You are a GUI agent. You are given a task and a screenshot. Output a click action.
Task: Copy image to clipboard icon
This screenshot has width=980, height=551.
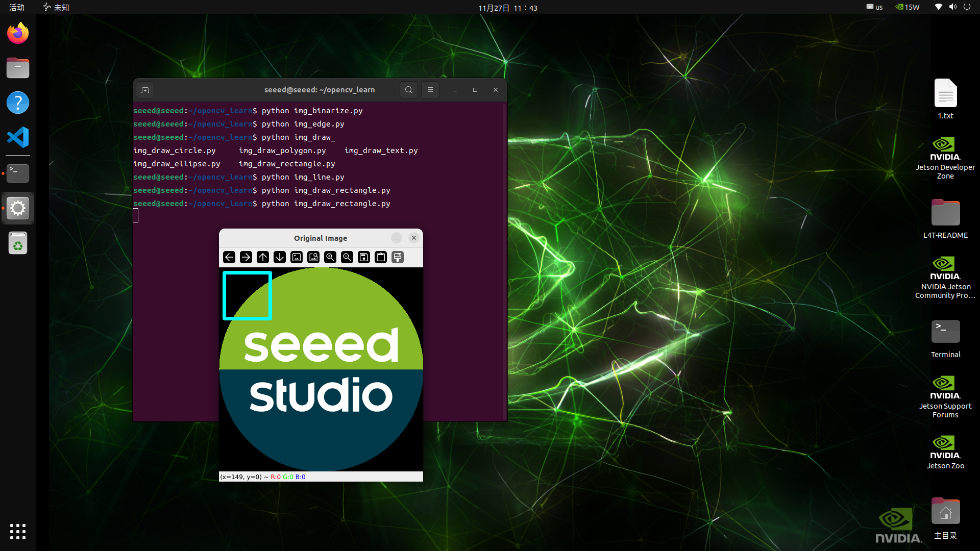click(381, 257)
